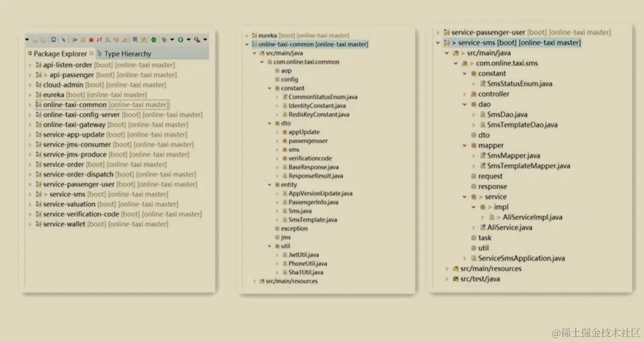Click the Step Over toolbar icon
This screenshot has width=644, height=342.
tap(116, 40)
